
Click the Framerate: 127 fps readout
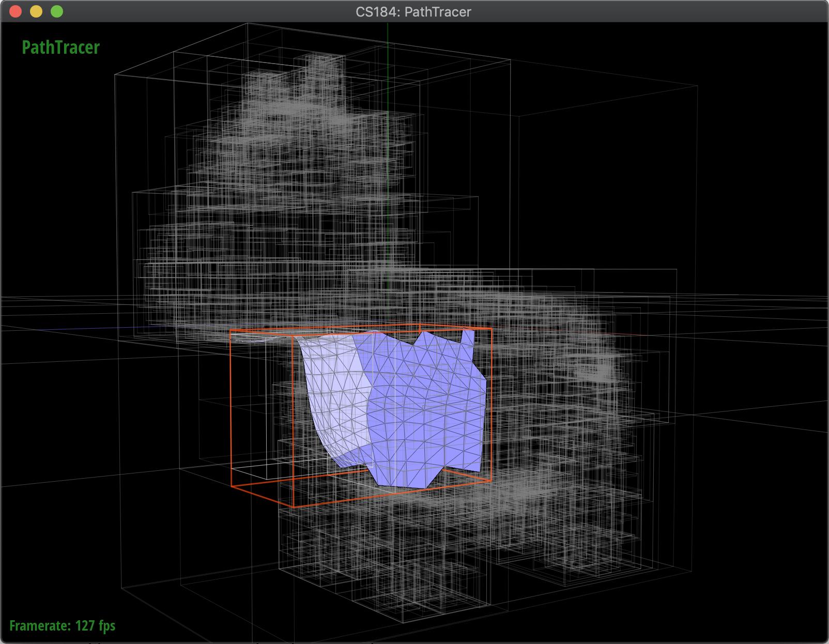(63, 625)
